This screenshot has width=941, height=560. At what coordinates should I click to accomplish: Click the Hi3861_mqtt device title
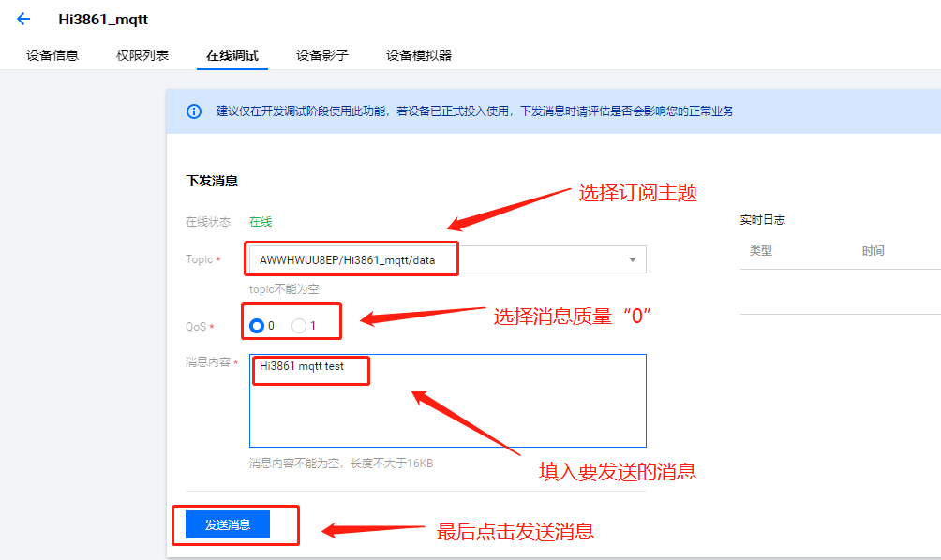point(103,20)
